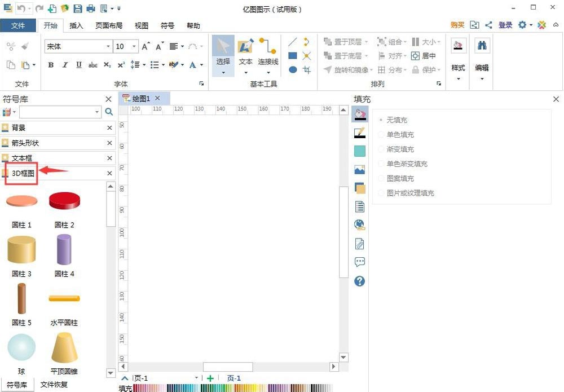
Task: Click the 登录 (Login) button
Action: (505, 25)
